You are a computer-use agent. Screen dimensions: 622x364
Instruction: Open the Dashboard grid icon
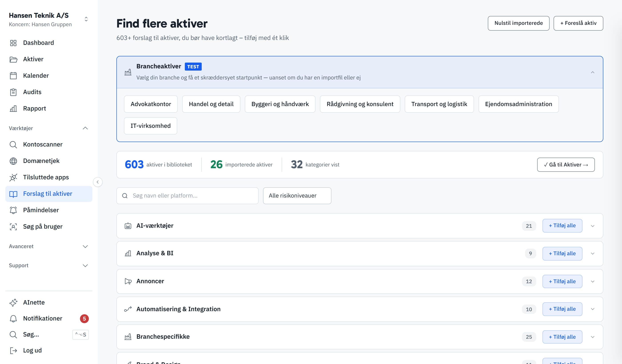tap(13, 43)
